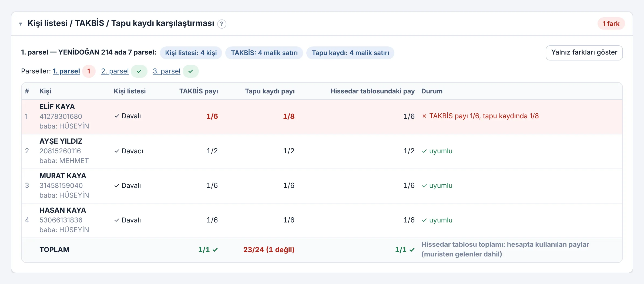Screen dimensions: 644x284
Task: Select the name AYŞE YILDIZ
Action: [61, 141]
